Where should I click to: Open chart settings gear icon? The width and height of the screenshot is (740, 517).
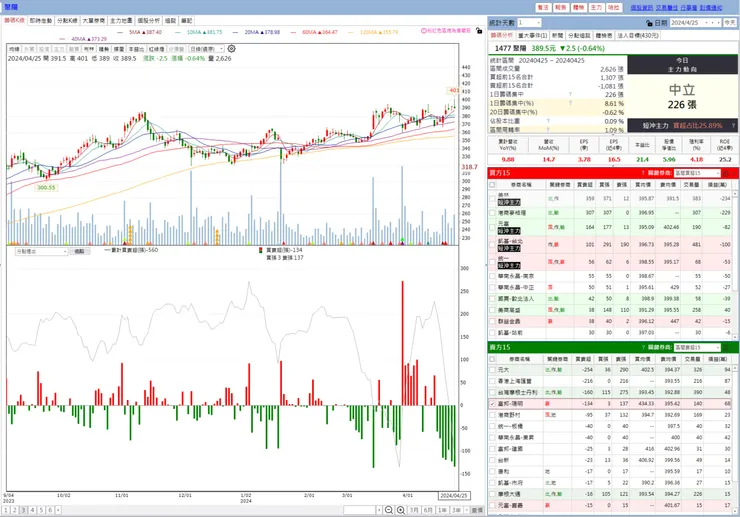coord(231,49)
